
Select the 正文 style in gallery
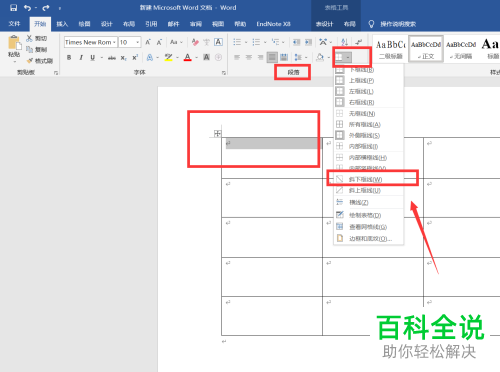[426, 49]
